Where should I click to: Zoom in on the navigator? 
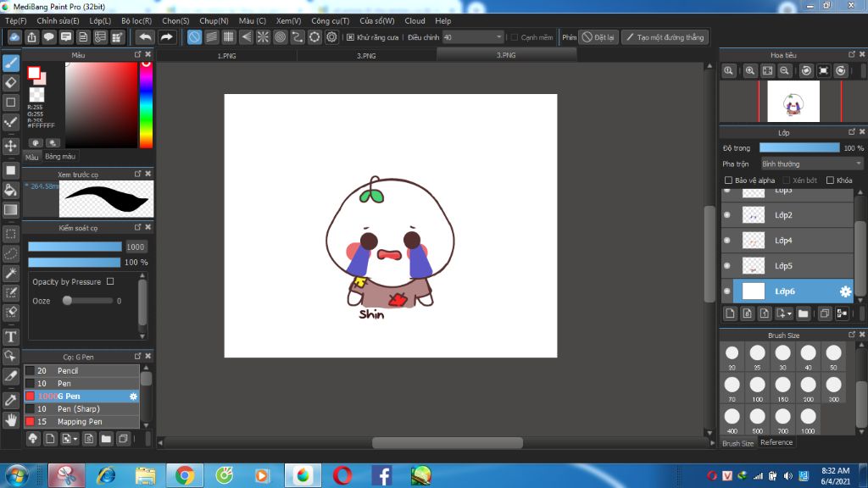(750, 71)
